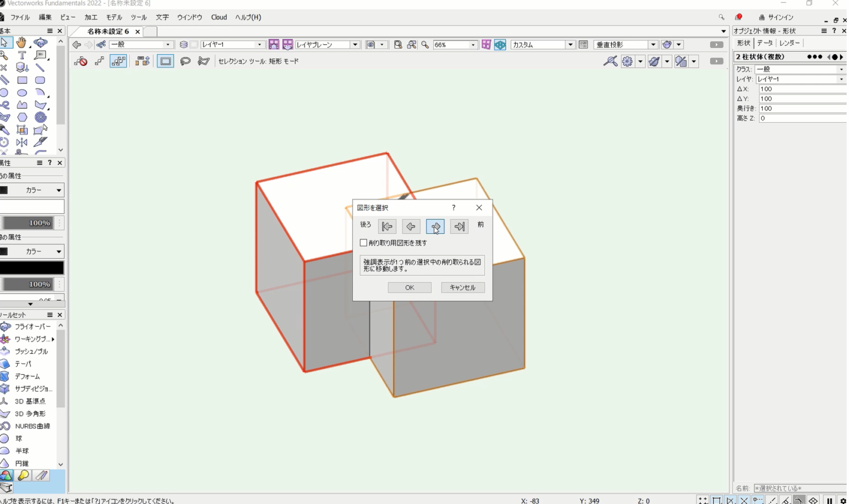This screenshot has width=849, height=504.
Task: Click the Search magnifier in menu bar
Action: (721, 17)
